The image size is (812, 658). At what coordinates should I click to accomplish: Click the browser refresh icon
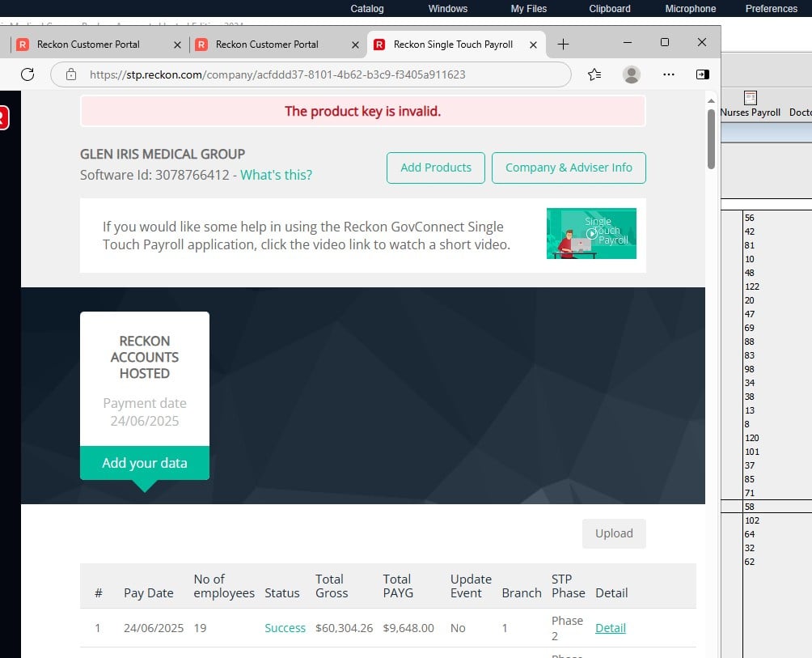tap(27, 74)
